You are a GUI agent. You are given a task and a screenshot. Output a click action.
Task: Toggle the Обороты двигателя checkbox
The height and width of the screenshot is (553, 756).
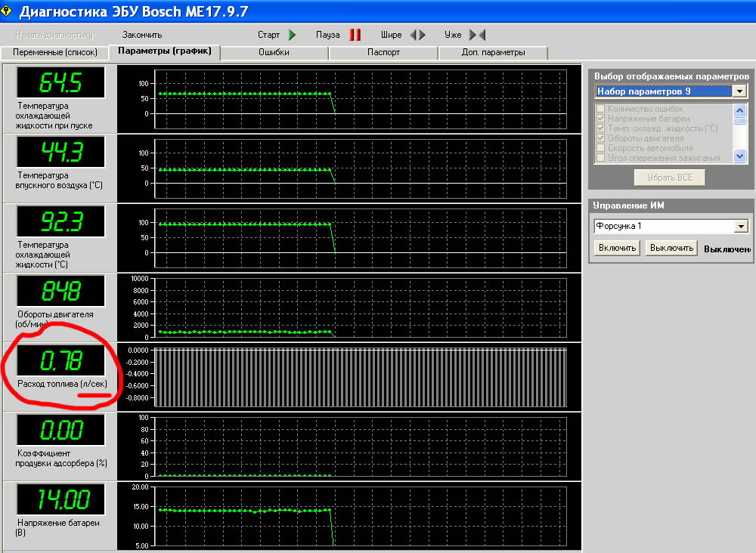coord(601,137)
